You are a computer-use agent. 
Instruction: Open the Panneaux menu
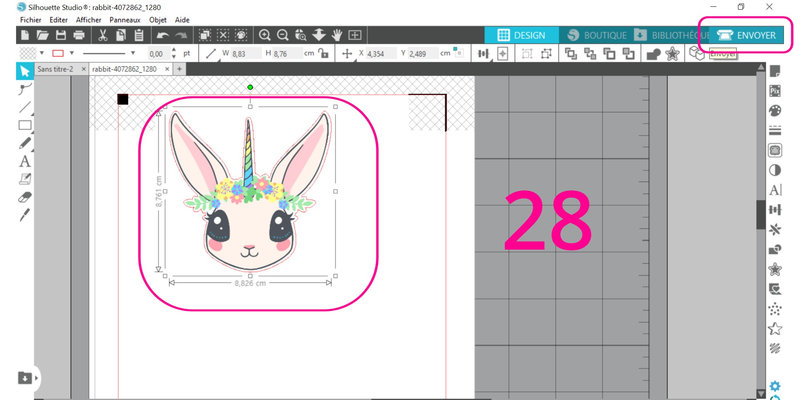[x=126, y=20]
